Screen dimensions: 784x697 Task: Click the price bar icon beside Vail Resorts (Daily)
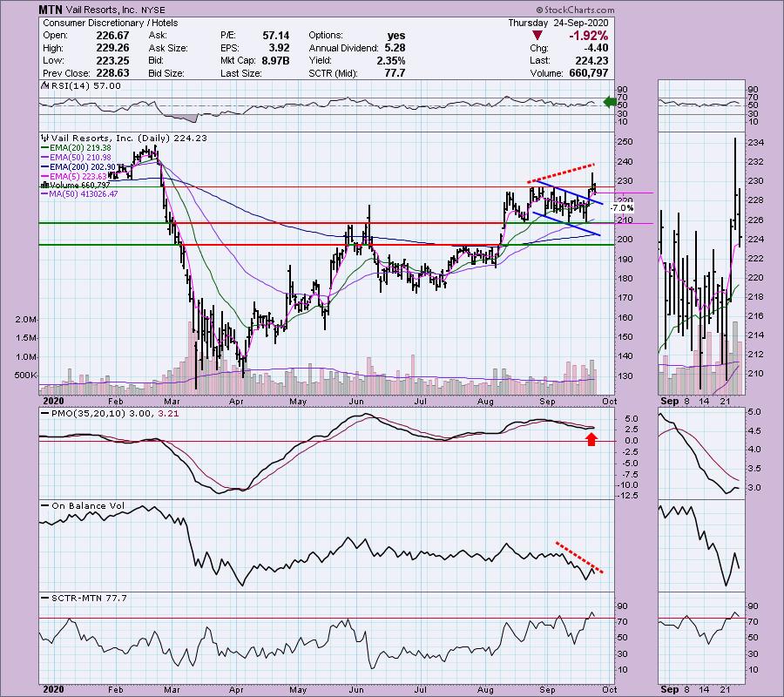[x=44, y=138]
